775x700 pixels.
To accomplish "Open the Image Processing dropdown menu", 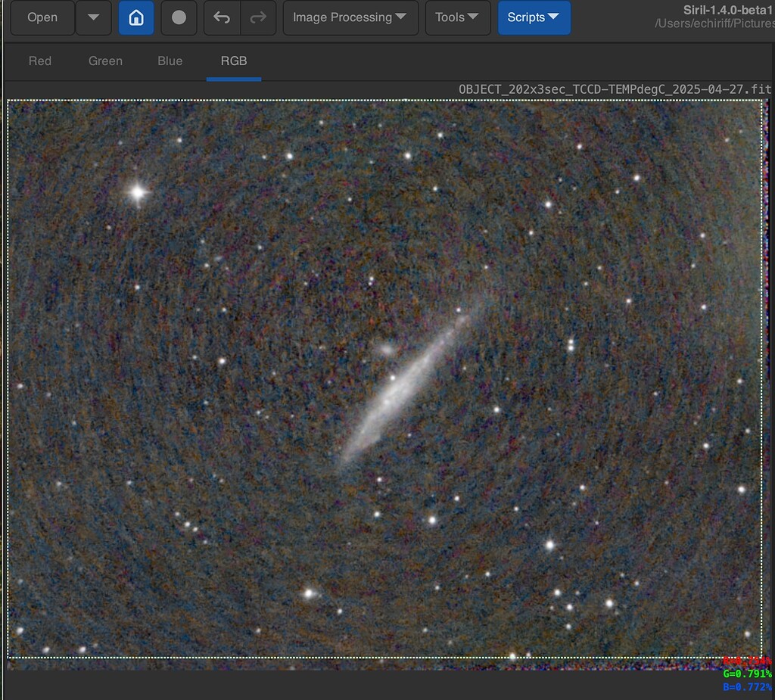I will point(350,17).
